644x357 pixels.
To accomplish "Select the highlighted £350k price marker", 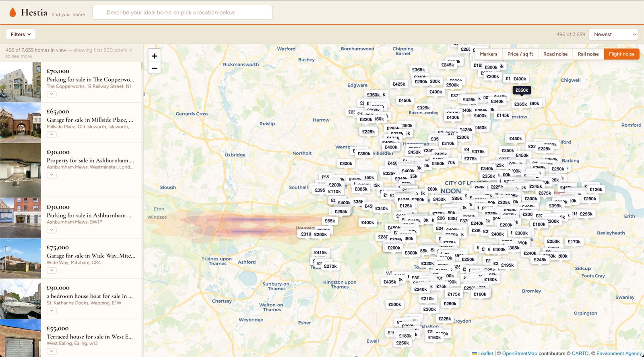I will (522, 90).
